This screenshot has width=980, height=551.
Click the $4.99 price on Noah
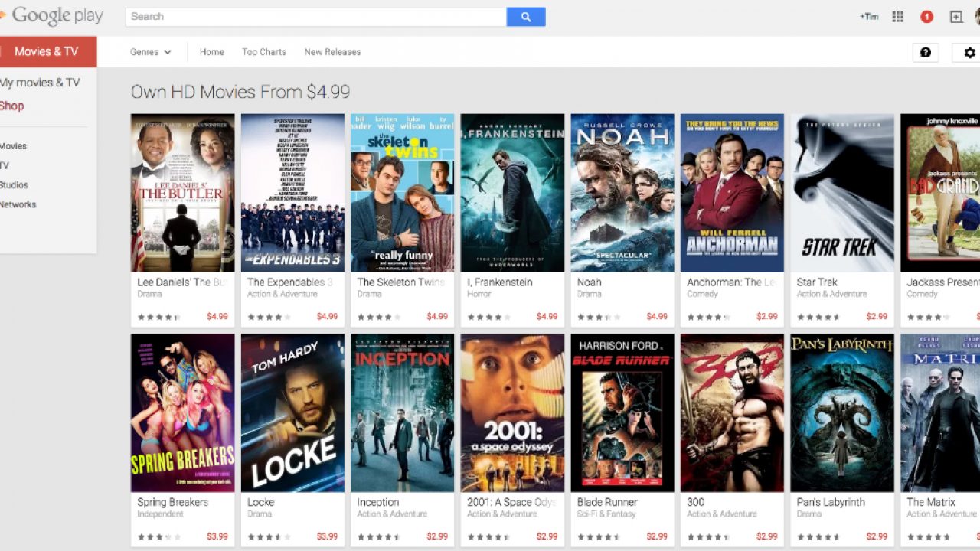coord(656,316)
